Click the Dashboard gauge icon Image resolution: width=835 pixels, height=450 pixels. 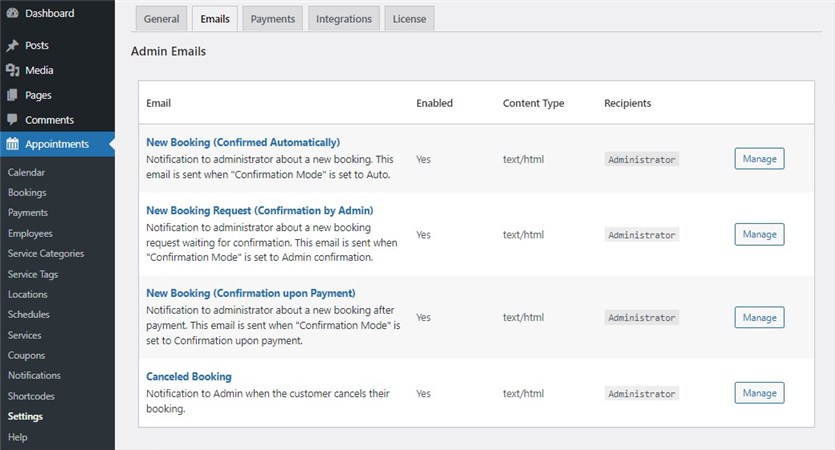click(x=12, y=13)
